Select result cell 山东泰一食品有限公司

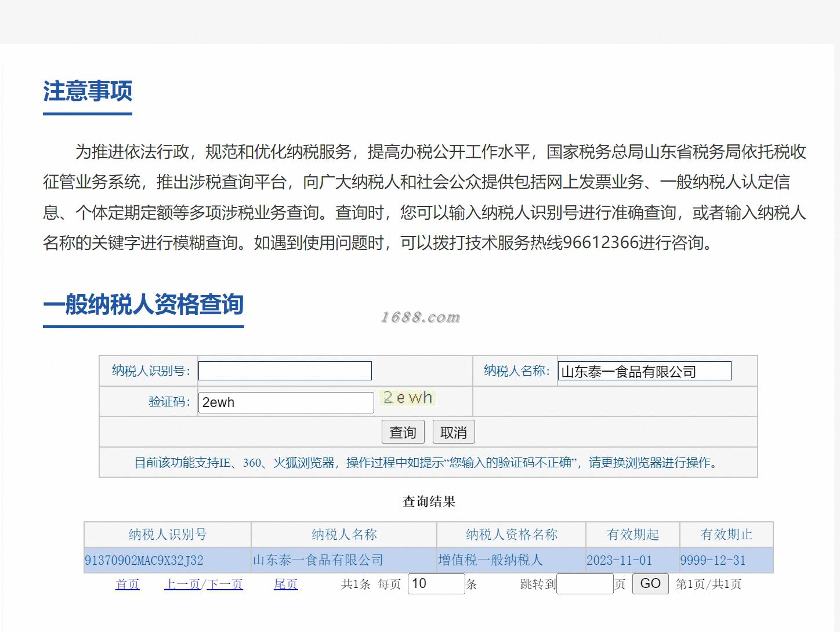tap(344, 560)
